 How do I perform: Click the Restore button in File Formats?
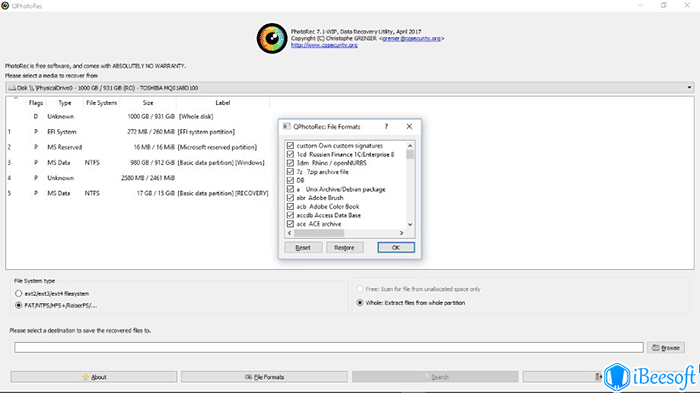[344, 247]
